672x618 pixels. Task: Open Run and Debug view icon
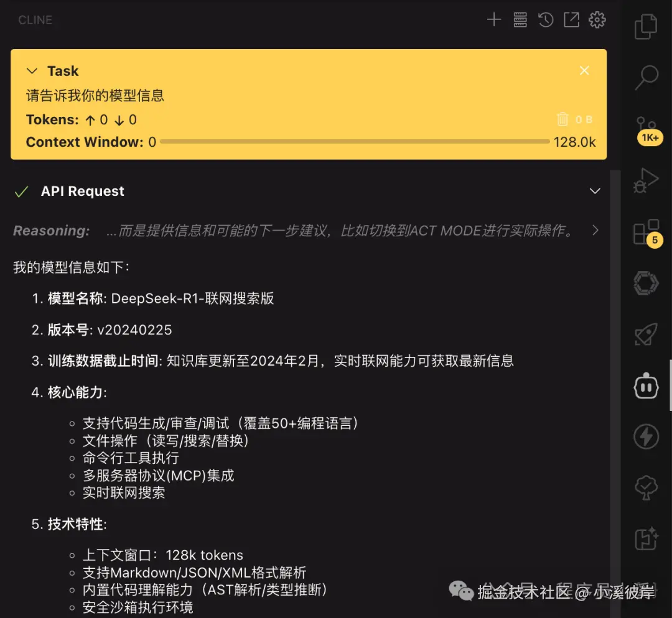tap(645, 180)
